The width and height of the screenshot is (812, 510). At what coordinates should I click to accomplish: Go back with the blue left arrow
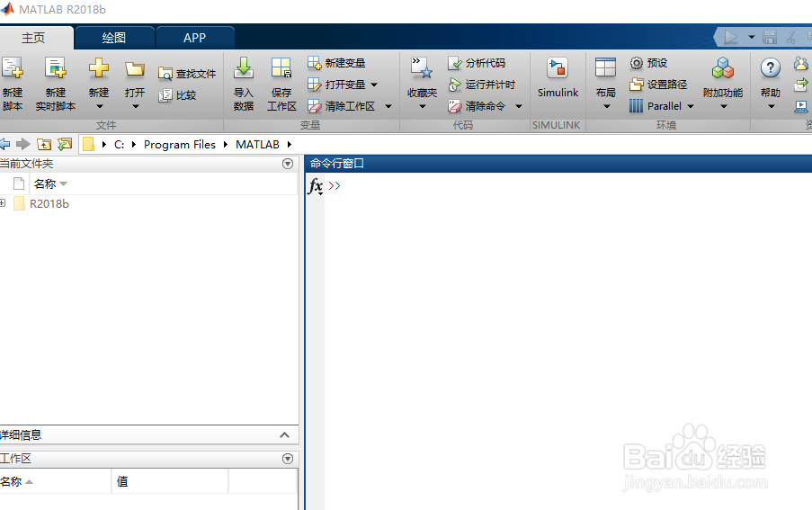(x=4, y=144)
